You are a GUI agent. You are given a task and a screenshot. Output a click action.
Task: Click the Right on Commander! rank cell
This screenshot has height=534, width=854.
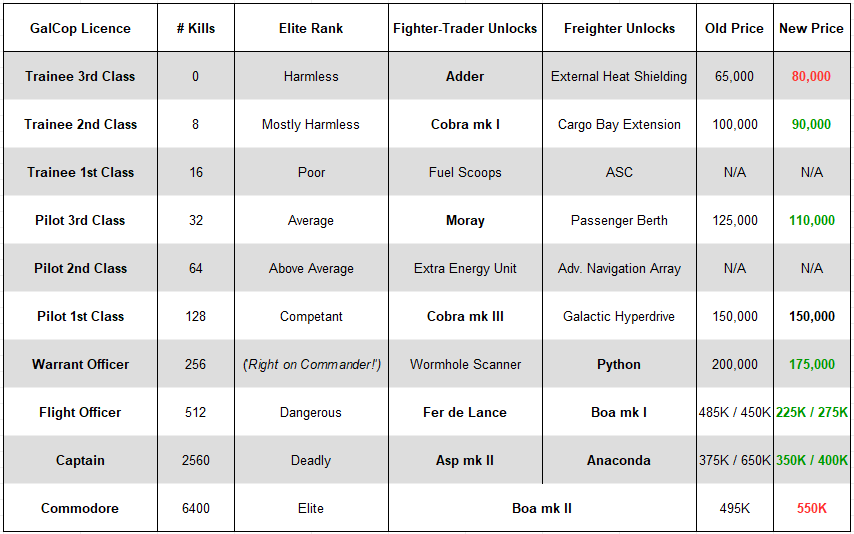(x=311, y=364)
